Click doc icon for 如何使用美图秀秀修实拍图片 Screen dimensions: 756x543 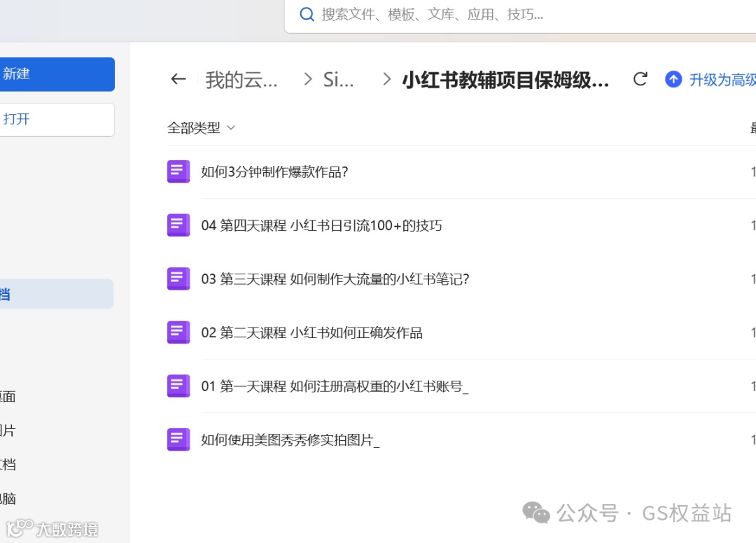(178, 439)
